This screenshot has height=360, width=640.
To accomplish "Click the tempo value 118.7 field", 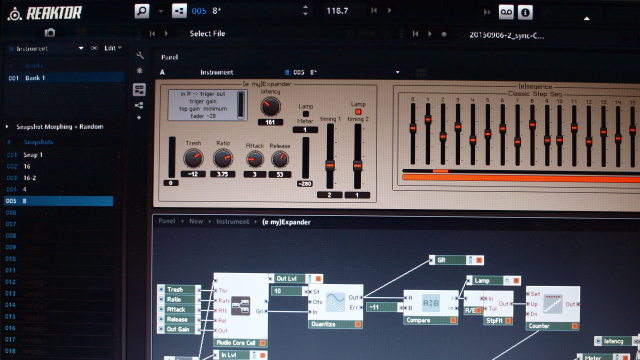I will tap(337, 11).
